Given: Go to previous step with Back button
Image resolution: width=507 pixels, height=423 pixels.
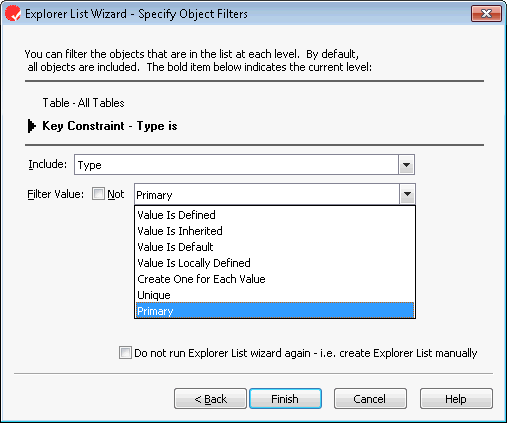Looking at the screenshot, I should (210, 399).
